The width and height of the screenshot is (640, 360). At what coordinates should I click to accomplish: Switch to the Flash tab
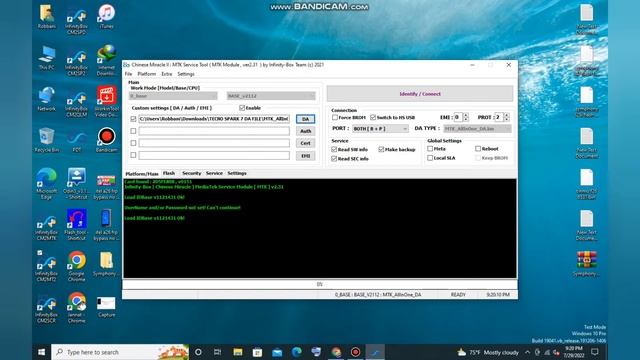coord(169,173)
